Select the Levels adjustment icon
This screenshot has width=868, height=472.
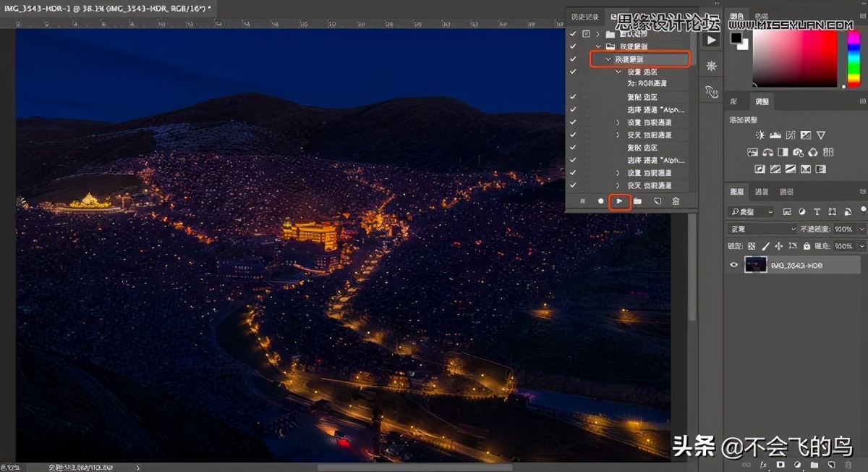[x=775, y=135]
